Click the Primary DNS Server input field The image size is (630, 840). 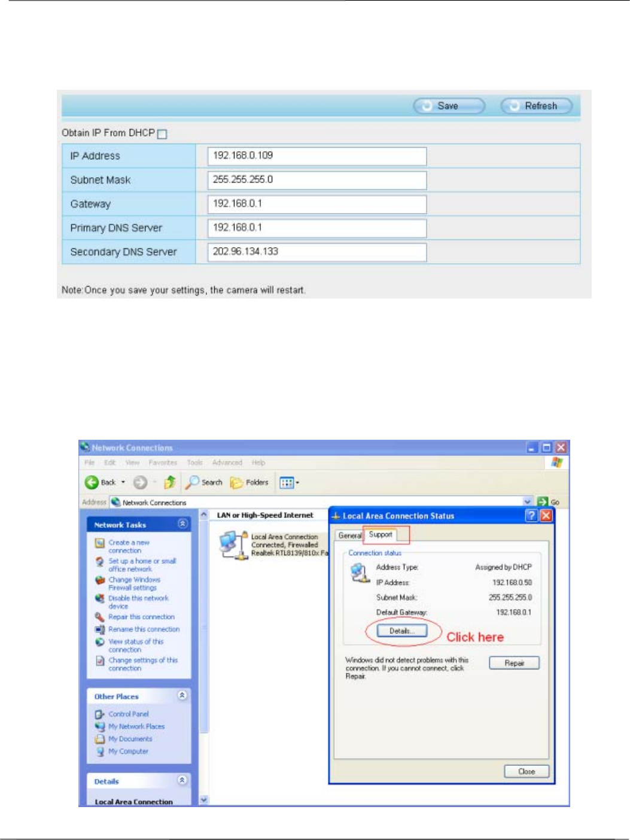point(317,228)
